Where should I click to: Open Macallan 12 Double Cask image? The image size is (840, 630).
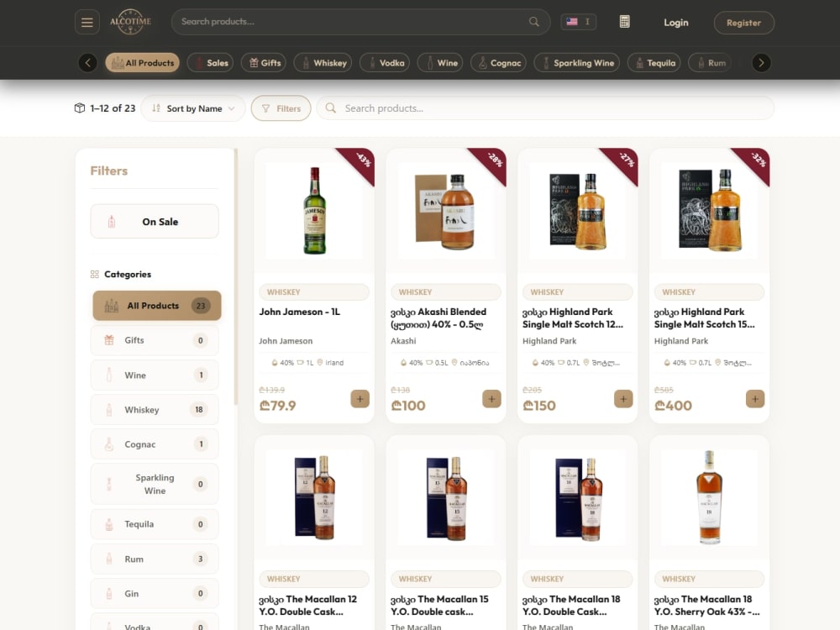click(x=314, y=497)
